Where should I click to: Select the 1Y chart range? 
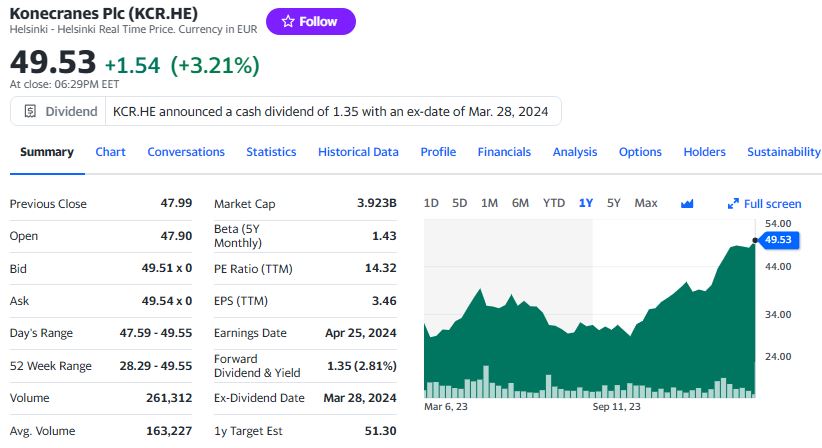pyautogui.click(x=586, y=203)
